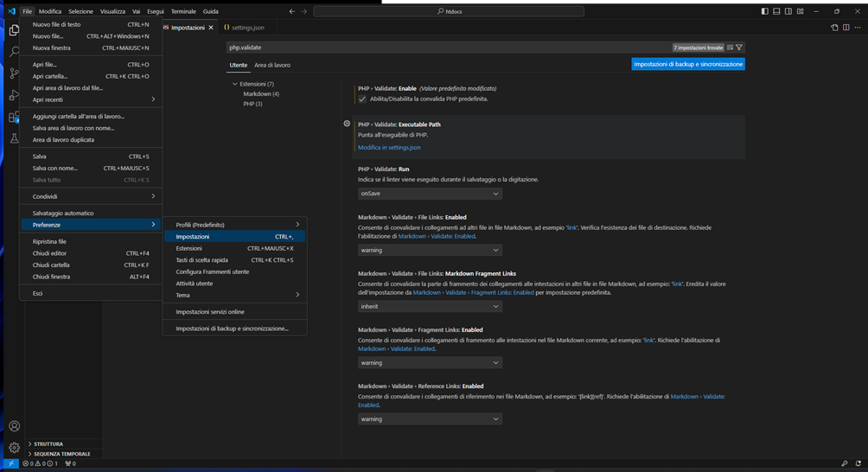The image size is (868, 472).
Task: Open File Links Enabled warning dropdown
Action: (430, 250)
